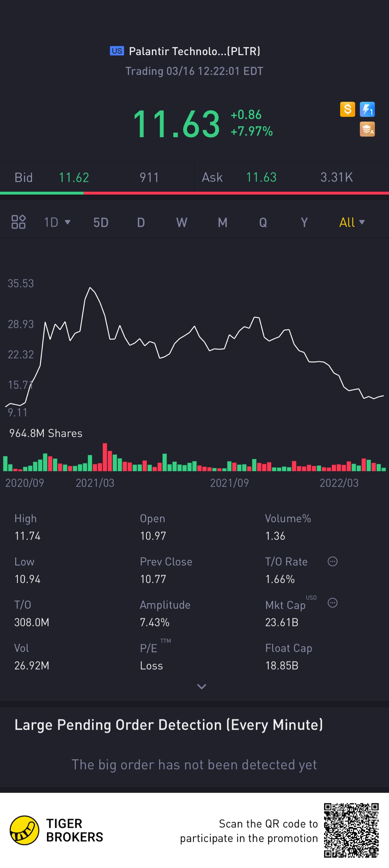The image size is (389, 868).
Task: Tap the Mkt Cap value 23.61B
Action: [x=282, y=622]
